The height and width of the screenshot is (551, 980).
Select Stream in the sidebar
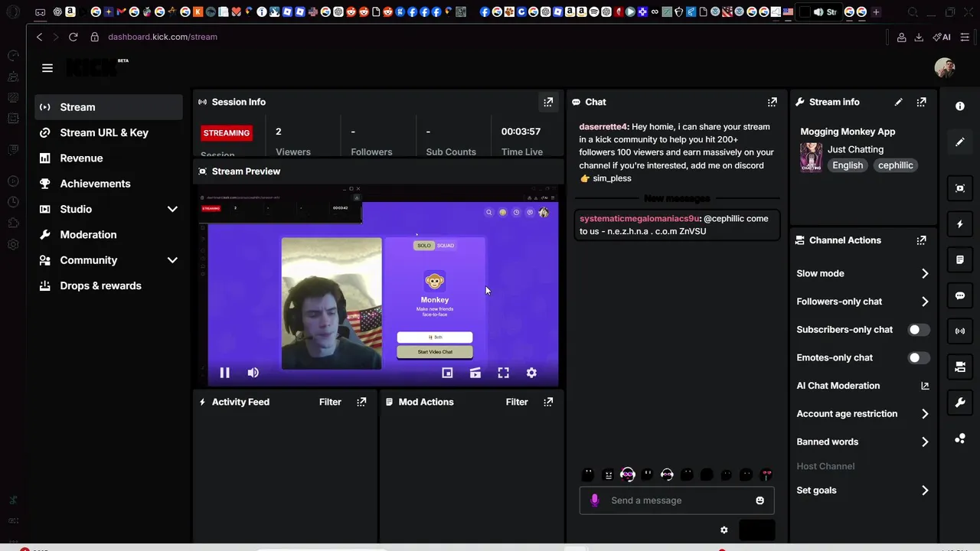(109, 107)
